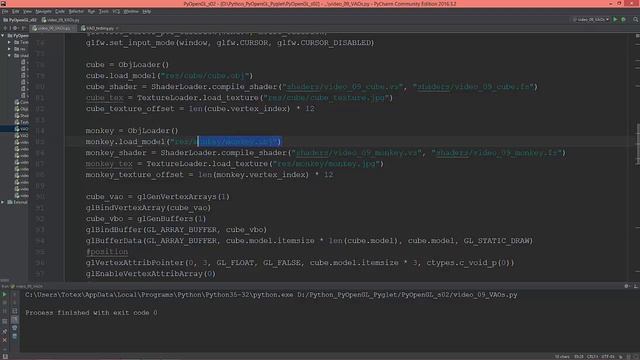Expand the res folder in project tree
This screenshot has width=640, height=360.
tap(9, 49)
